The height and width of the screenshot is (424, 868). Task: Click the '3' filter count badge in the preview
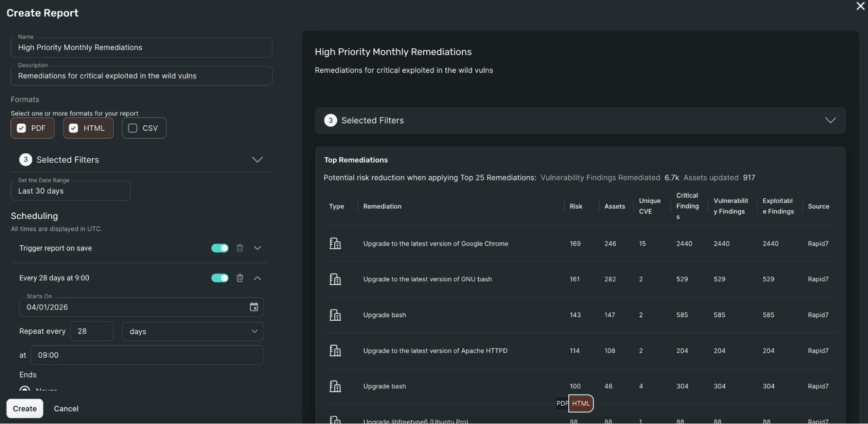(x=330, y=120)
